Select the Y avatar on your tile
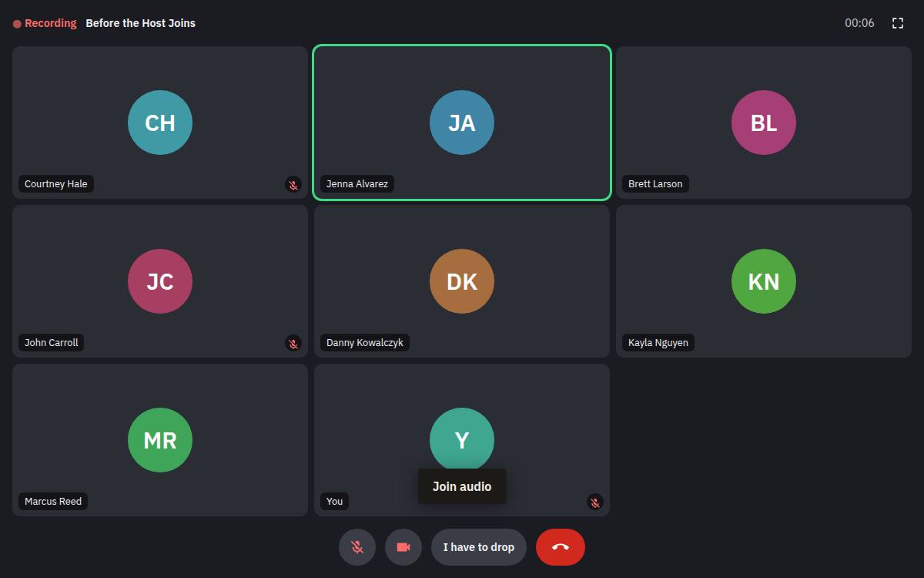This screenshot has width=924, height=578. pyautogui.click(x=462, y=440)
